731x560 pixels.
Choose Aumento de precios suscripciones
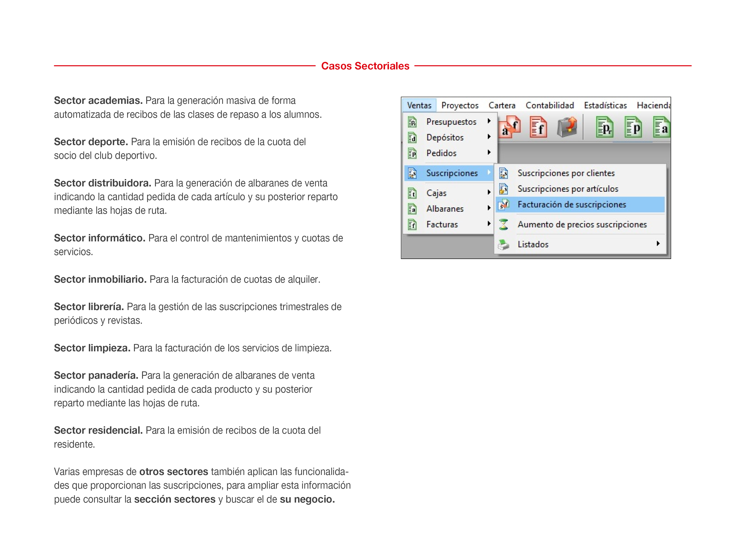pos(580,224)
